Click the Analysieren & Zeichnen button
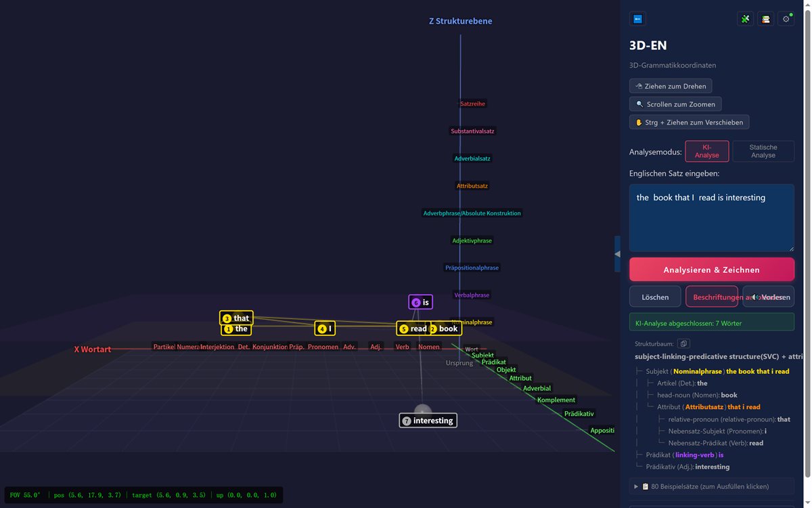 pyautogui.click(x=712, y=270)
